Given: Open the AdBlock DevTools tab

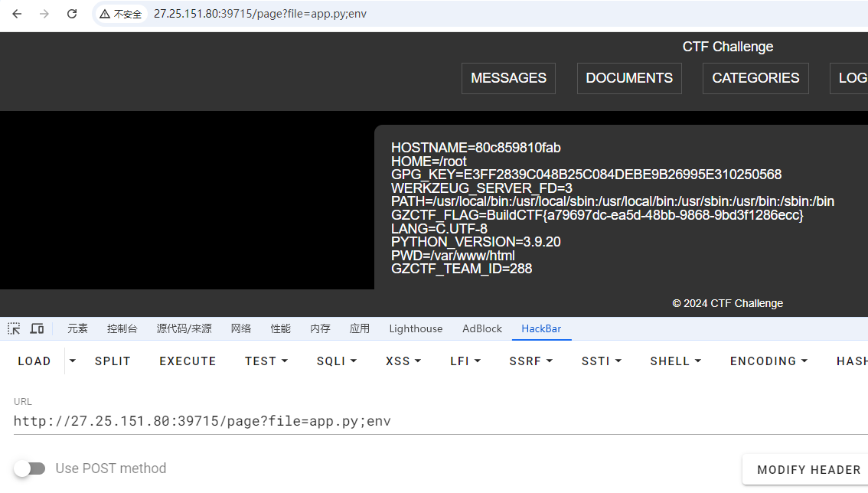Looking at the screenshot, I should tap(482, 328).
